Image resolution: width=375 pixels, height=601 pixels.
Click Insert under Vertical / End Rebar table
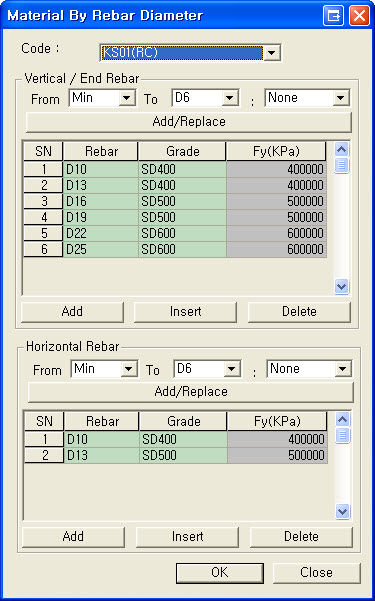pos(185,312)
